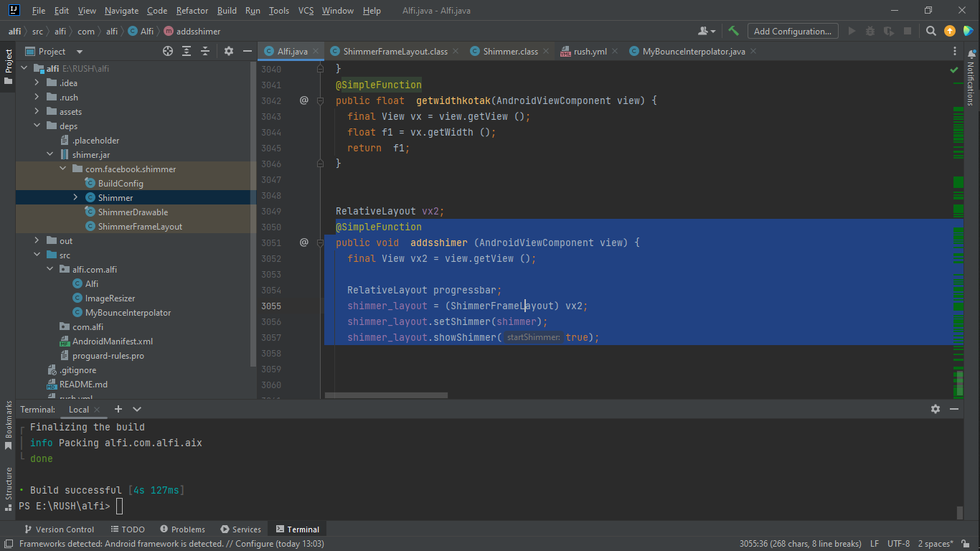Click Select Opened File target icon
The height and width of the screenshot is (551, 980).
(x=168, y=51)
